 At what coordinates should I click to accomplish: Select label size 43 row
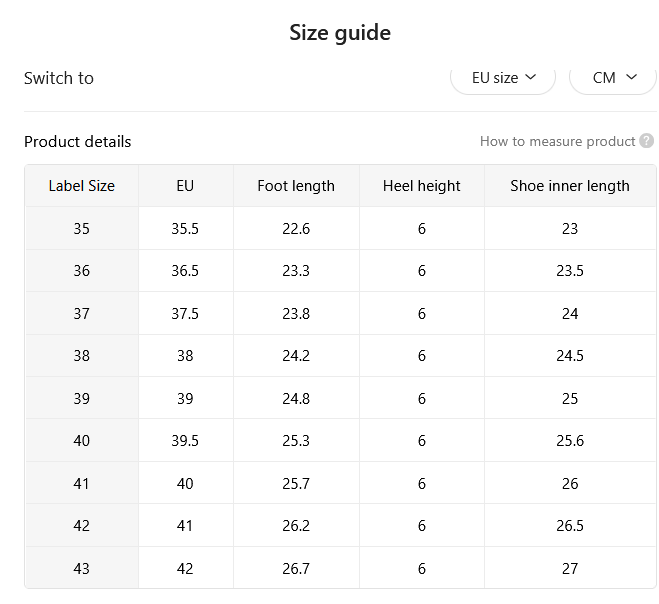coord(340,568)
